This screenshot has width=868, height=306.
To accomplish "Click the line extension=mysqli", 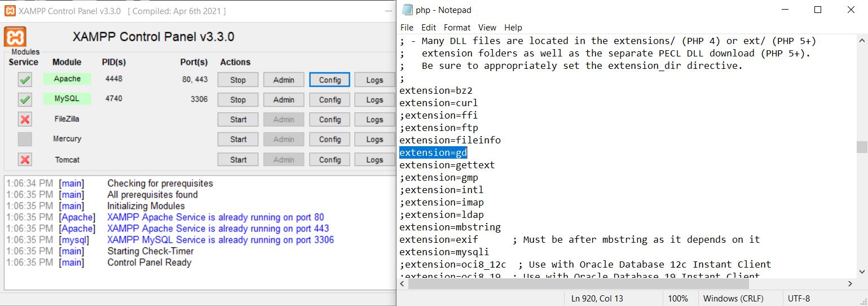I will tap(444, 252).
